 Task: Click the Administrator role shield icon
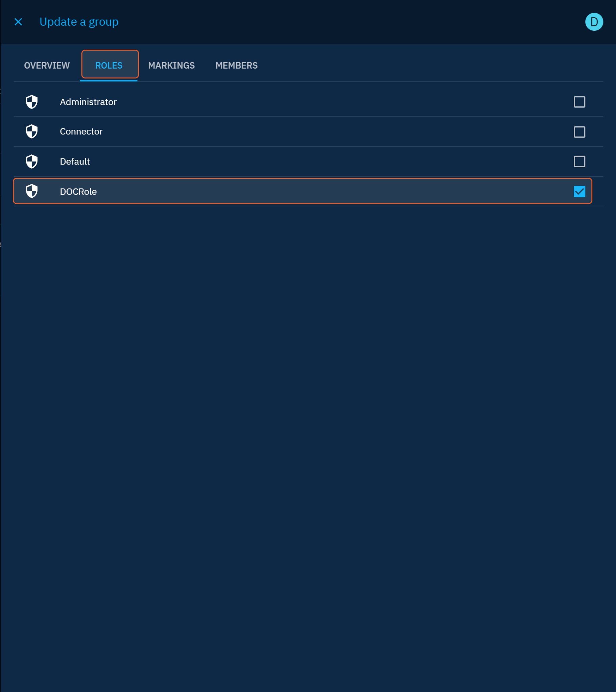(x=32, y=102)
